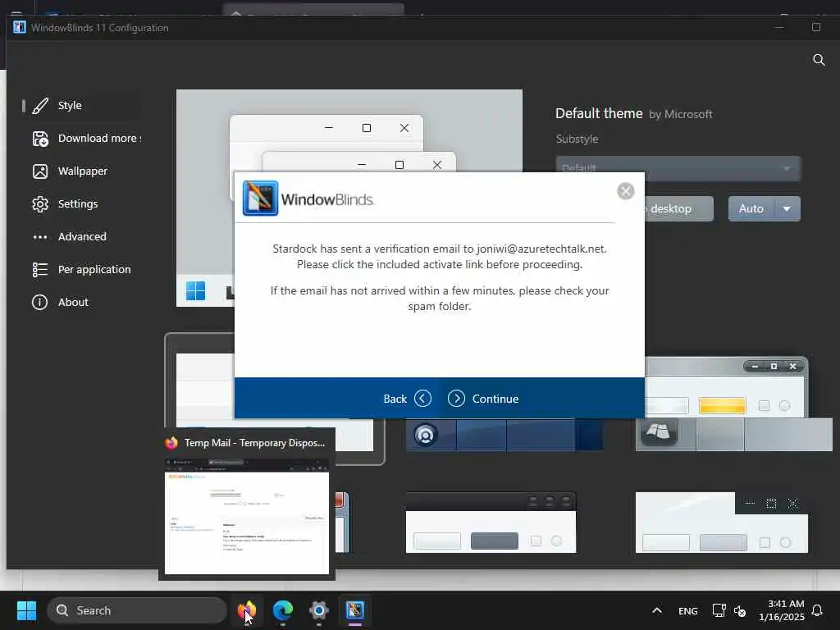Click the Style paintbrush icon
Viewport: 840px width, 630px height.
(x=39, y=106)
